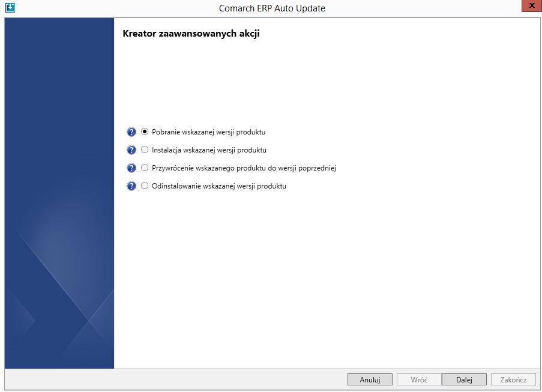Click the disabled Zakończ button
542x392 pixels.
coord(513,379)
